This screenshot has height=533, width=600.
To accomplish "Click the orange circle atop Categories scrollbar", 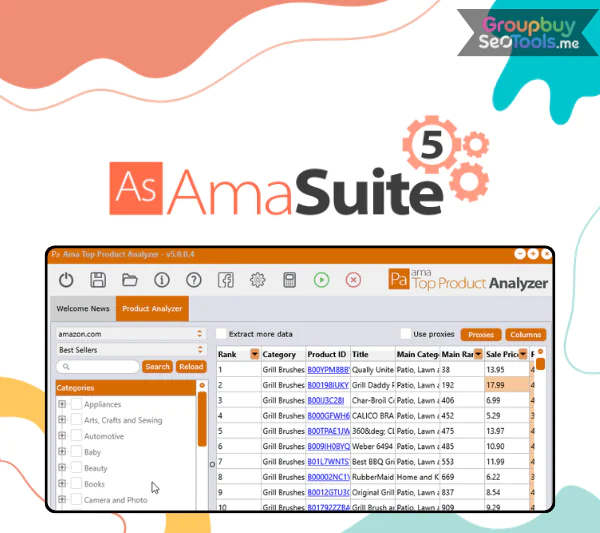I will (202, 385).
